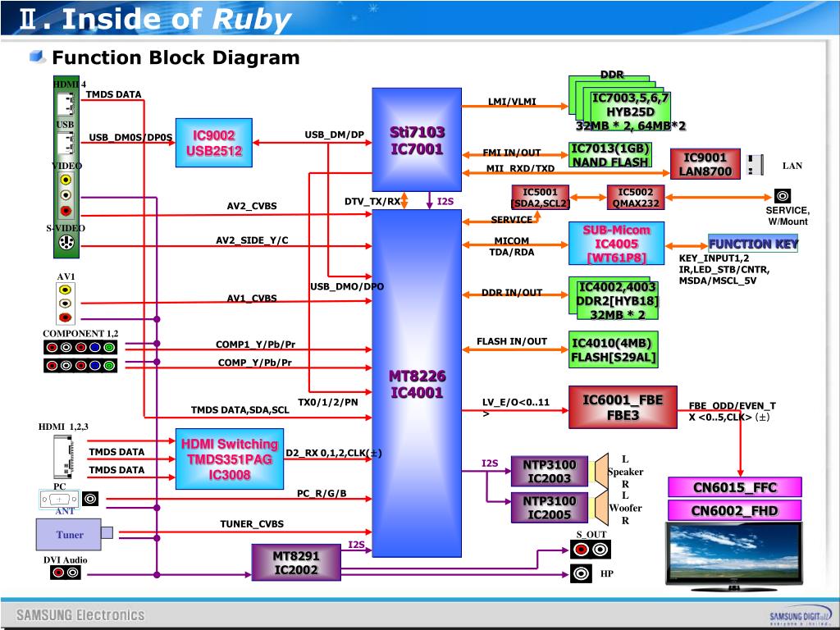The width and height of the screenshot is (840, 630).
Task: Click the 'LMI/VLMI' signal label
Action: [x=512, y=101]
